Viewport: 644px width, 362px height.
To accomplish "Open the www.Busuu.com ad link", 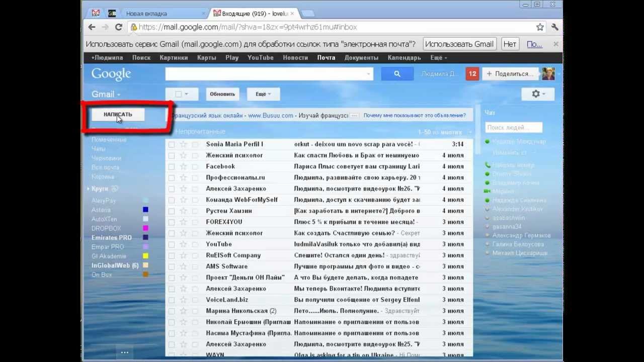I will (270, 116).
